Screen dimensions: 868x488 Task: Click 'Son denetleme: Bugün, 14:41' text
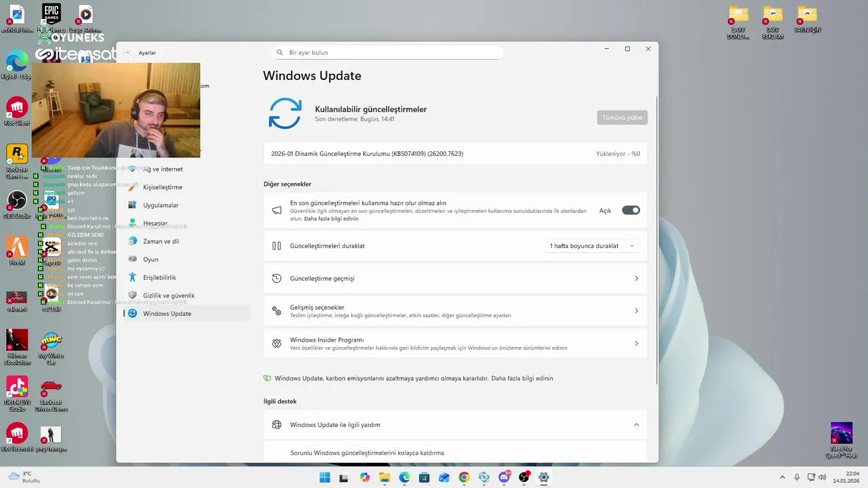click(x=355, y=119)
